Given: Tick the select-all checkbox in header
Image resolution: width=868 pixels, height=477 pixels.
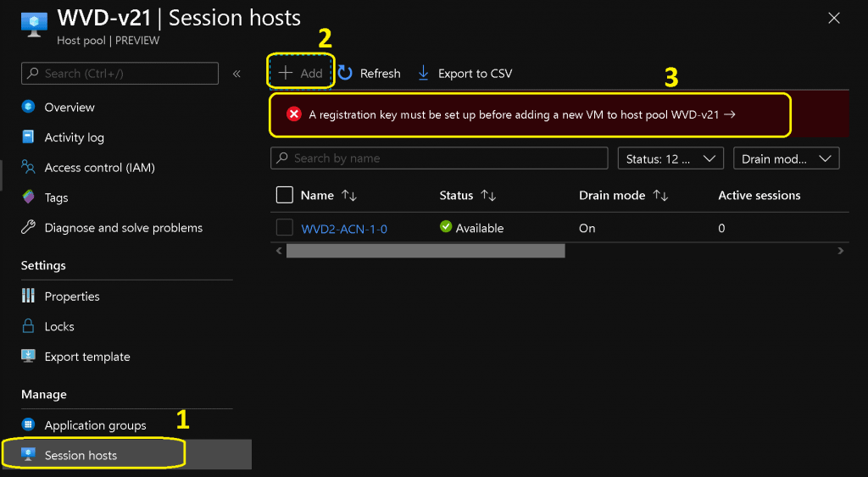Looking at the screenshot, I should pos(285,195).
